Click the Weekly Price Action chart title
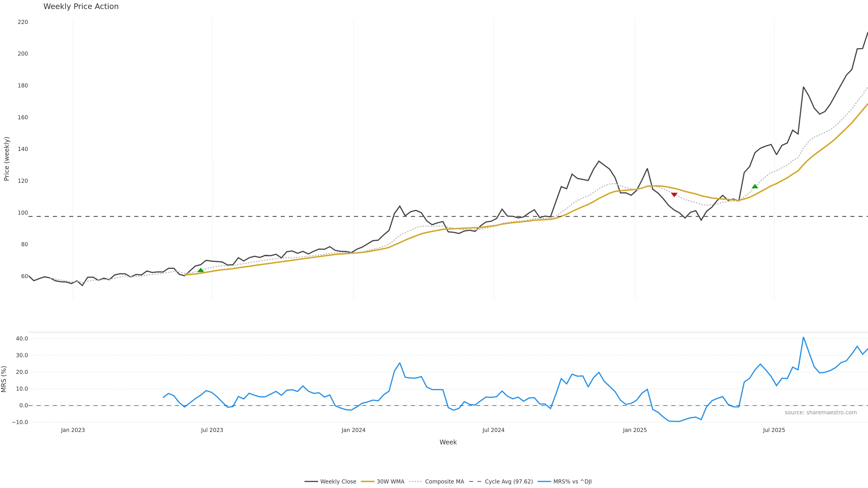868x488 pixels. [81, 6]
